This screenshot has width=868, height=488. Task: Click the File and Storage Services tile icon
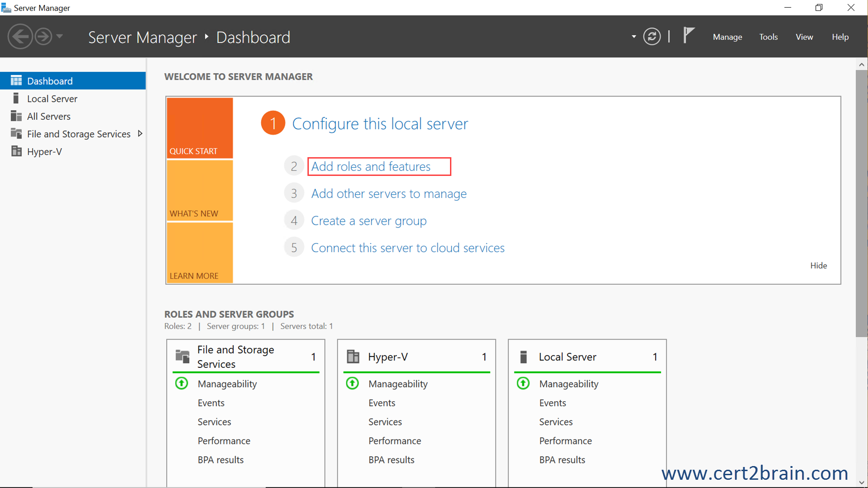182,356
